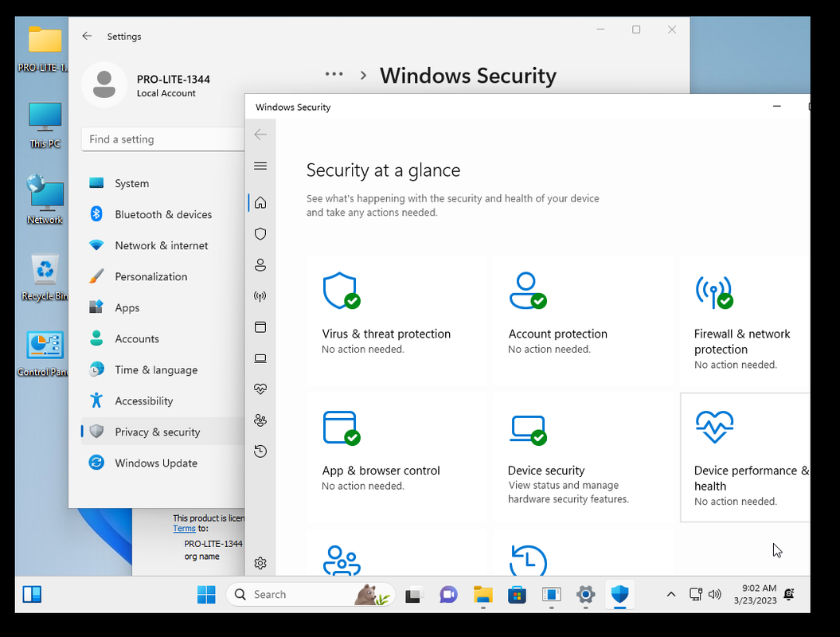This screenshot has height=637, width=840.
Task: Select the Network desktop icon
Action: click(45, 200)
